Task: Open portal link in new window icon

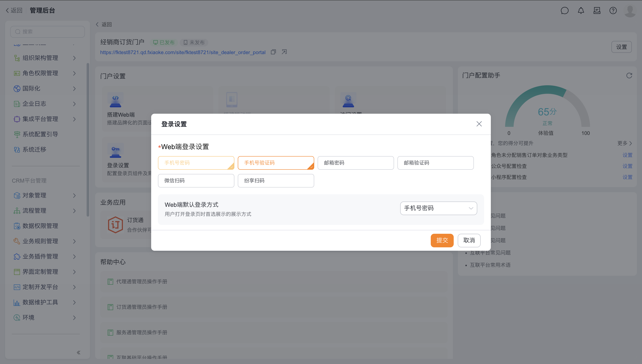Action: (x=284, y=52)
